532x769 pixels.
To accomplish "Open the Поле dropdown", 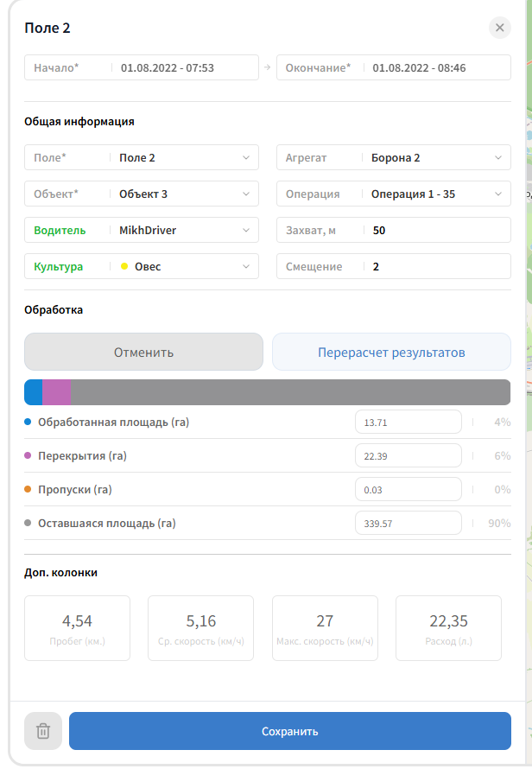I will [x=142, y=157].
